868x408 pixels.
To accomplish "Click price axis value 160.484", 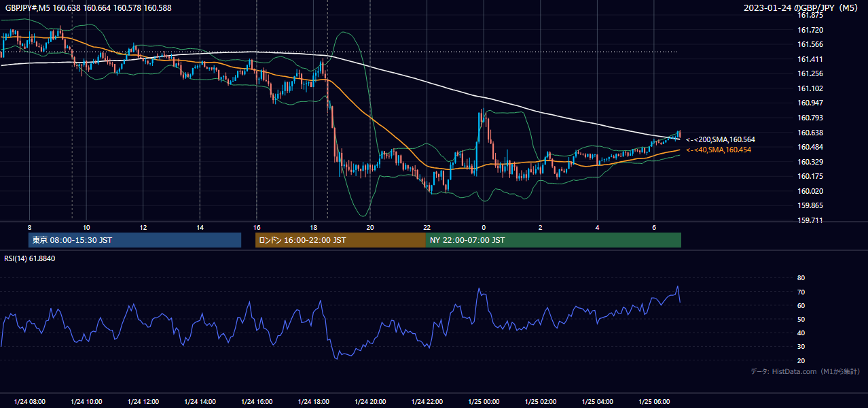I will coord(810,147).
